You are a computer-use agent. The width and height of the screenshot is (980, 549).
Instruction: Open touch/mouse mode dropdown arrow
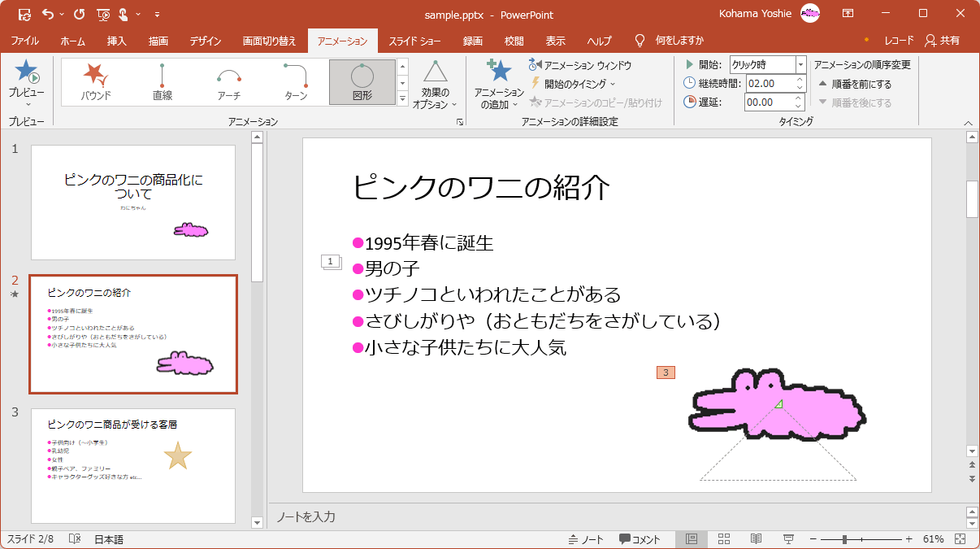tap(138, 15)
